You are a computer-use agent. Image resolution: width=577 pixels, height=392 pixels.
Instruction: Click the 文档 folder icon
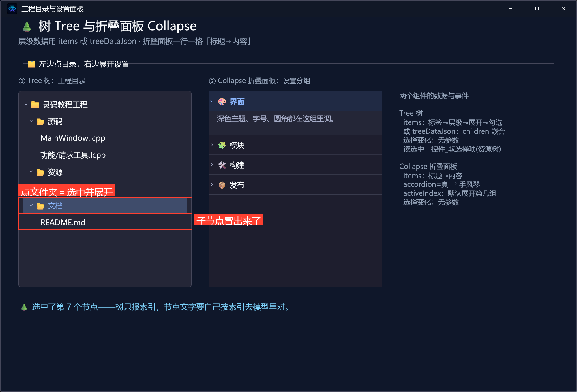pyautogui.click(x=40, y=206)
